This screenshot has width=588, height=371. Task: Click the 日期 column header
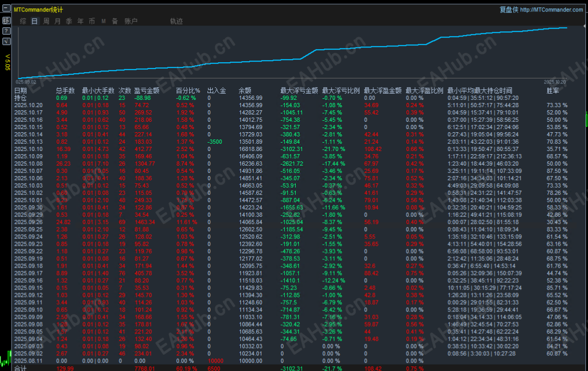(20, 91)
